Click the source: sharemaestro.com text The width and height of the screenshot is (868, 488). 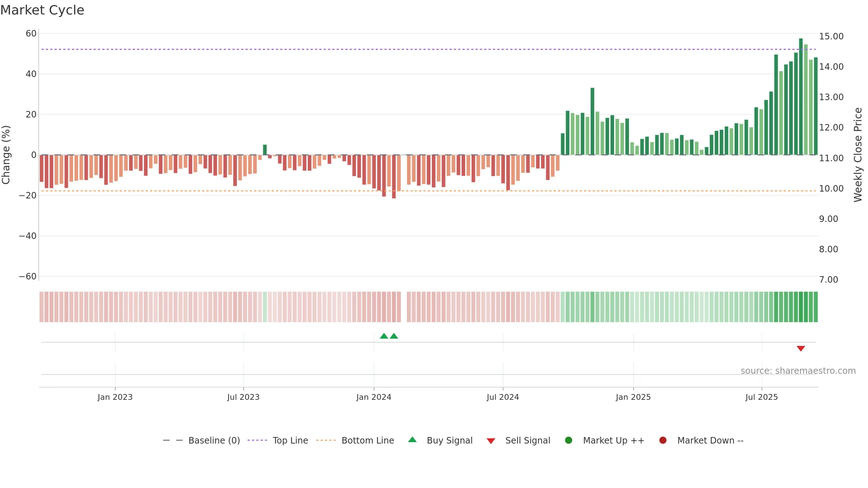pos(798,371)
